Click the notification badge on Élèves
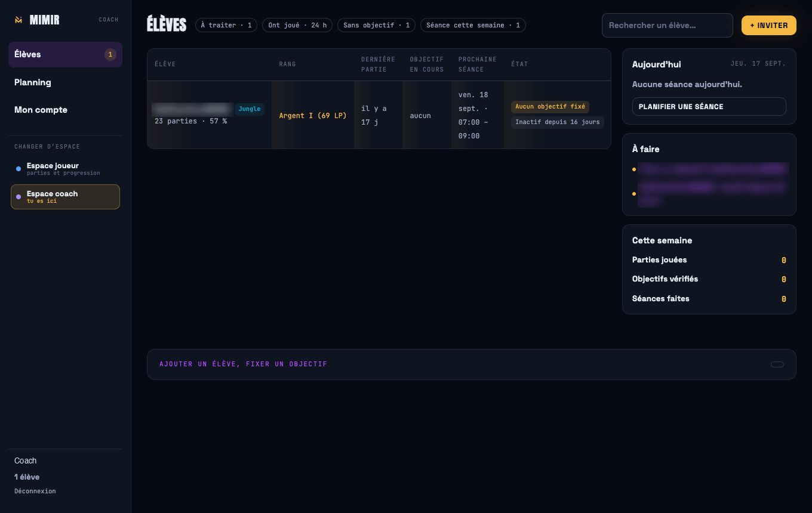This screenshot has height=513, width=812. (x=110, y=54)
